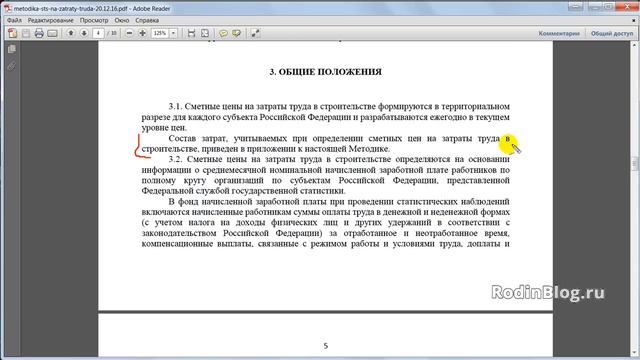640x360 pixels.
Task: Open the Файл menu
Action: coord(14,20)
